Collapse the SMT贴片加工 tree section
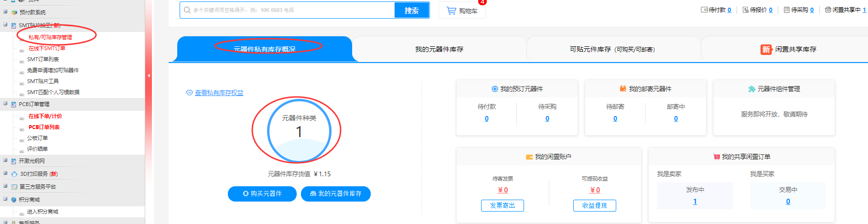 [x=5, y=25]
